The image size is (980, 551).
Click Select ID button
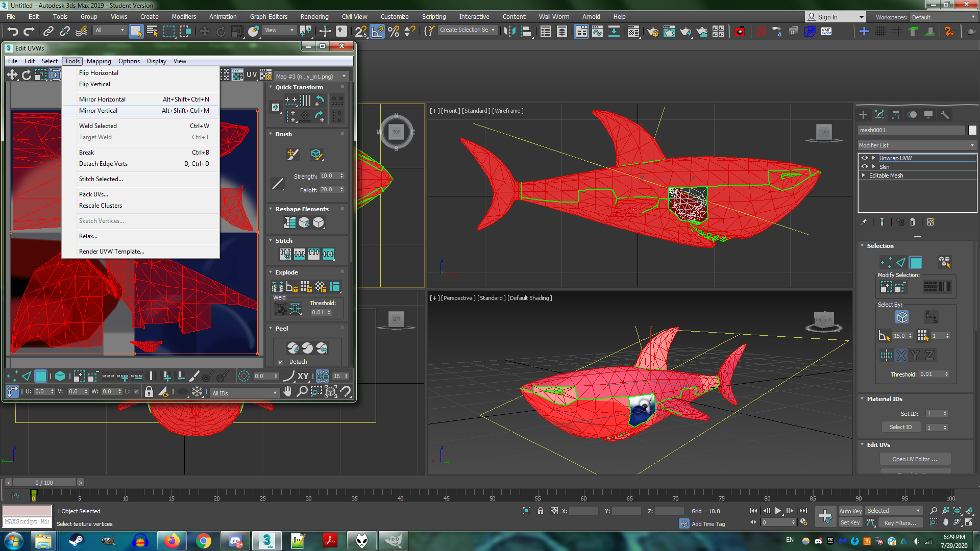(x=900, y=428)
